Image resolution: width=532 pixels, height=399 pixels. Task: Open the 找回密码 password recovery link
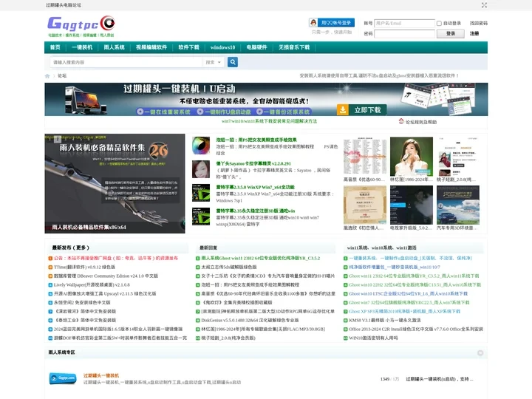click(478, 24)
